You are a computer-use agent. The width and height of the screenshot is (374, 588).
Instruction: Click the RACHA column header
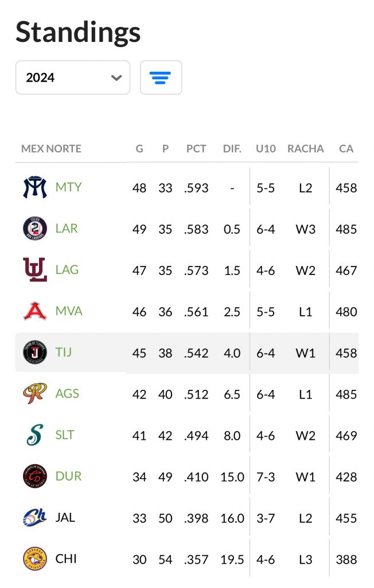[306, 149]
